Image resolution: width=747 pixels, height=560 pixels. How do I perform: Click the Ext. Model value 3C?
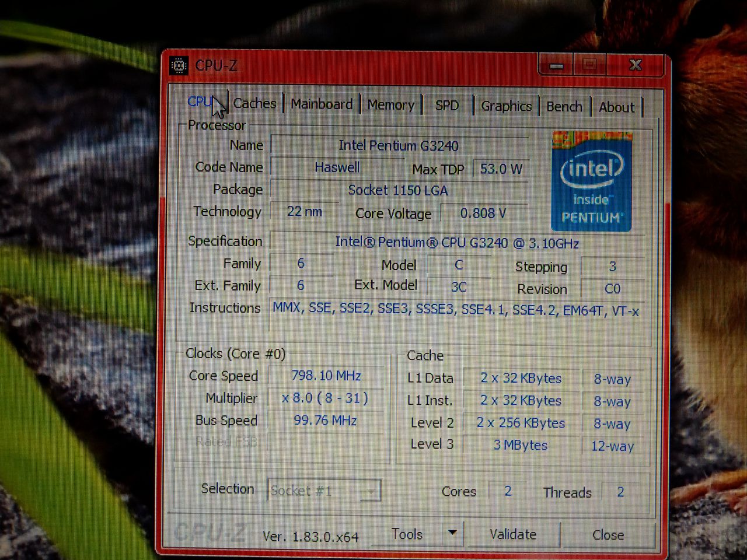tap(459, 287)
